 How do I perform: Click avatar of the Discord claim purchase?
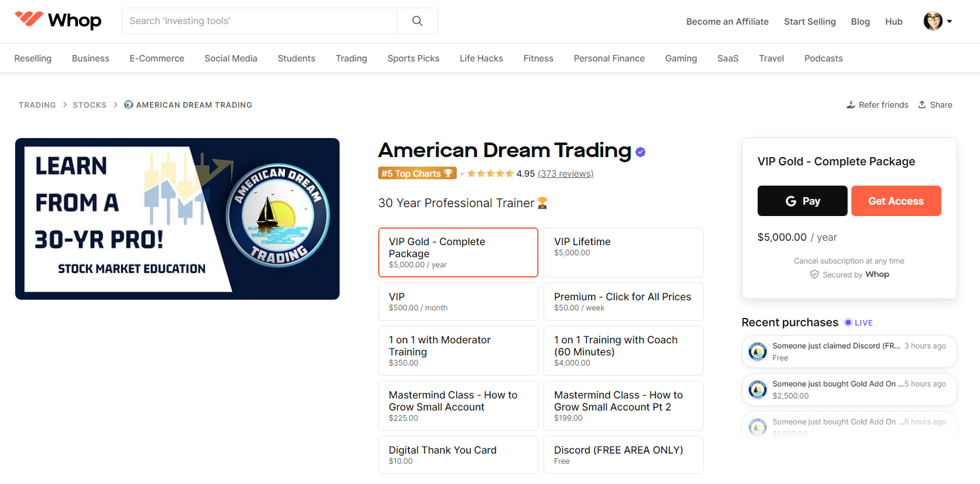[758, 352]
